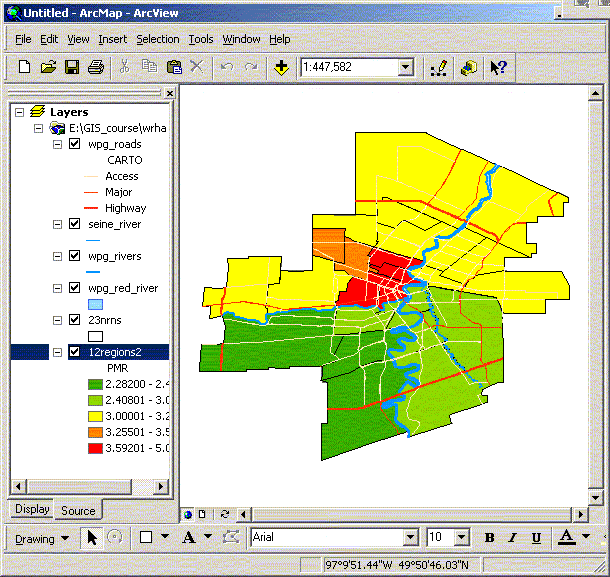Open the map scale dropdown
Viewport: 610px width, 577px height.
(x=405, y=68)
